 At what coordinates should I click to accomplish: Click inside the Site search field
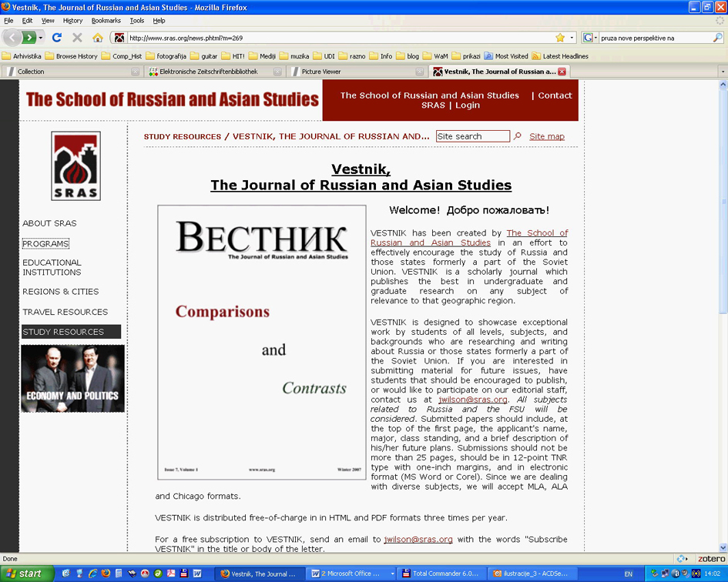(472, 136)
